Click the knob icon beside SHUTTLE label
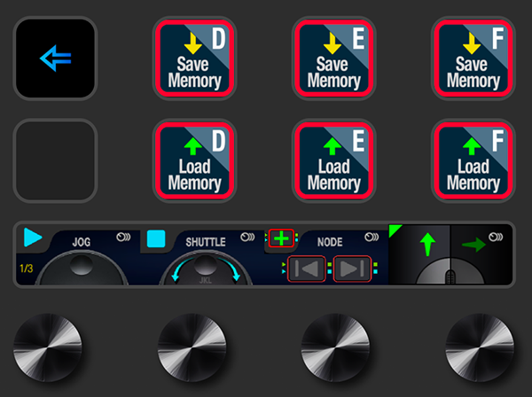 tap(247, 237)
